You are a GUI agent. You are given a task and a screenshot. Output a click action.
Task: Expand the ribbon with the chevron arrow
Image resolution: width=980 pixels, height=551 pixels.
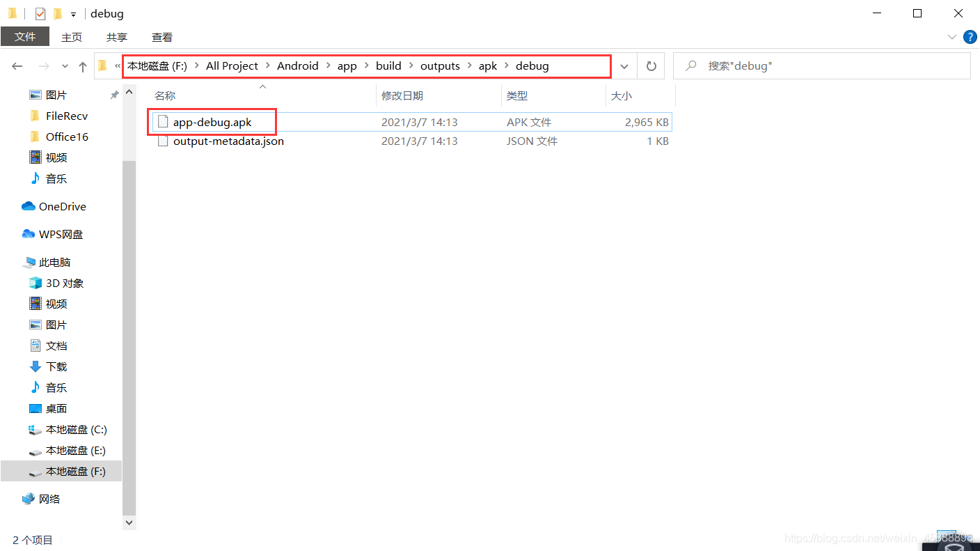pos(952,37)
